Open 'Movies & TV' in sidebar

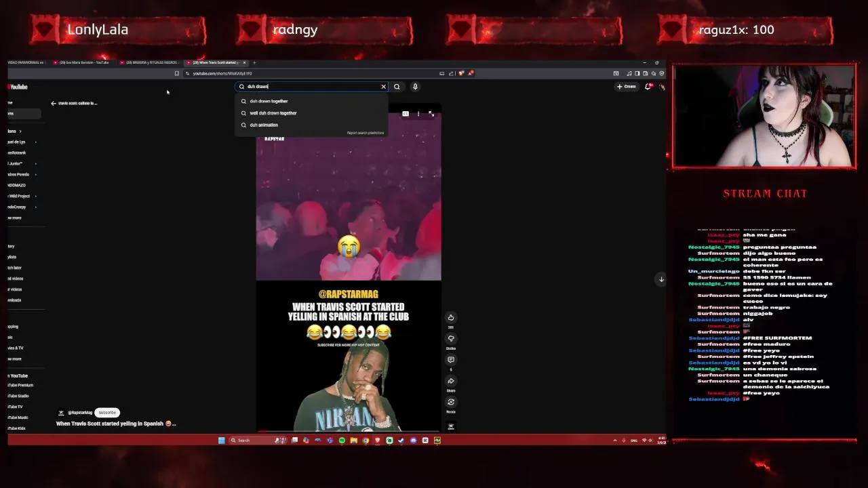(16, 348)
